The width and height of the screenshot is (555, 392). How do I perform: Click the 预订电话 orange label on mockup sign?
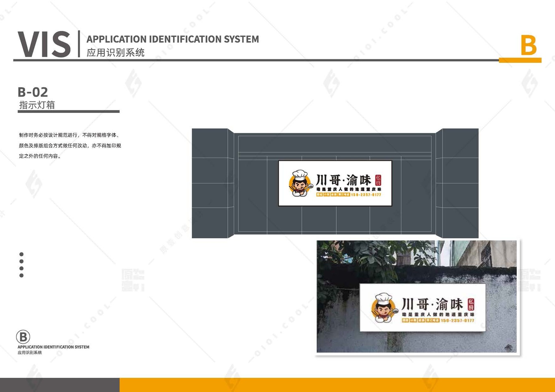[x=344, y=195]
